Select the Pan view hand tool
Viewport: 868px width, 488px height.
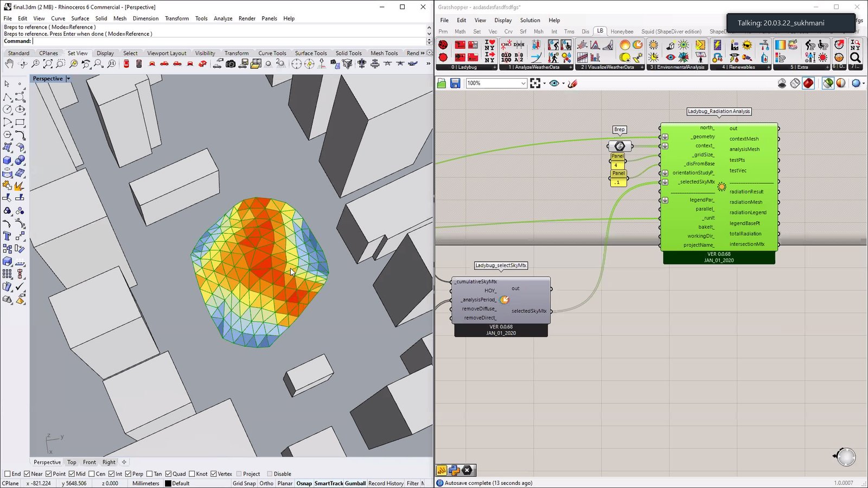coord(9,64)
